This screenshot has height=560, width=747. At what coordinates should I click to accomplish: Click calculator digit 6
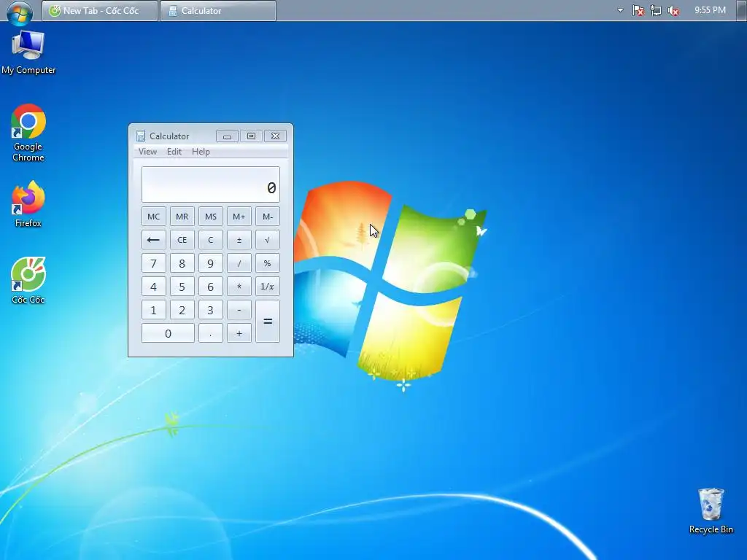coord(211,286)
